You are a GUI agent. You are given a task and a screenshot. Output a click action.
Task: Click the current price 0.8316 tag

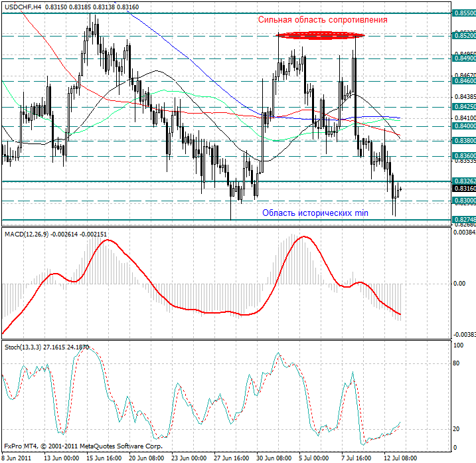pos(463,189)
